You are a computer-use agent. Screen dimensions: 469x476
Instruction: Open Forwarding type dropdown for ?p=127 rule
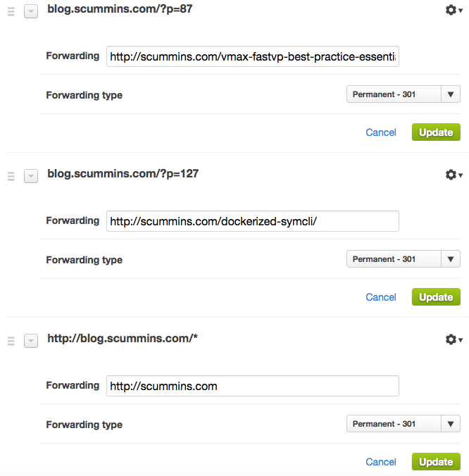click(x=403, y=259)
